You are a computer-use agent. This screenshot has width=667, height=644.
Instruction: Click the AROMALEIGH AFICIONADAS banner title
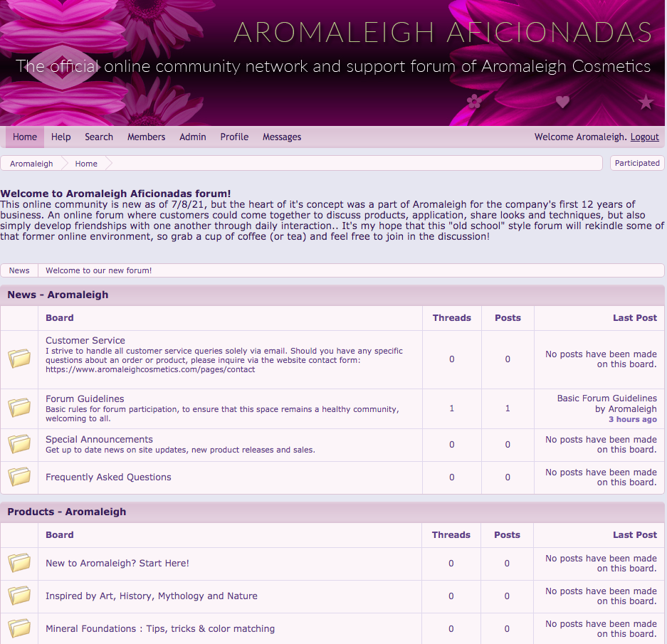[x=443, y=32]
